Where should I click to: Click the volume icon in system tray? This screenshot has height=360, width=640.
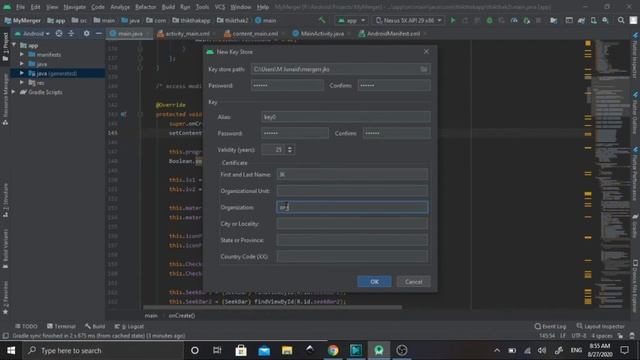click(x=542, y=350)
